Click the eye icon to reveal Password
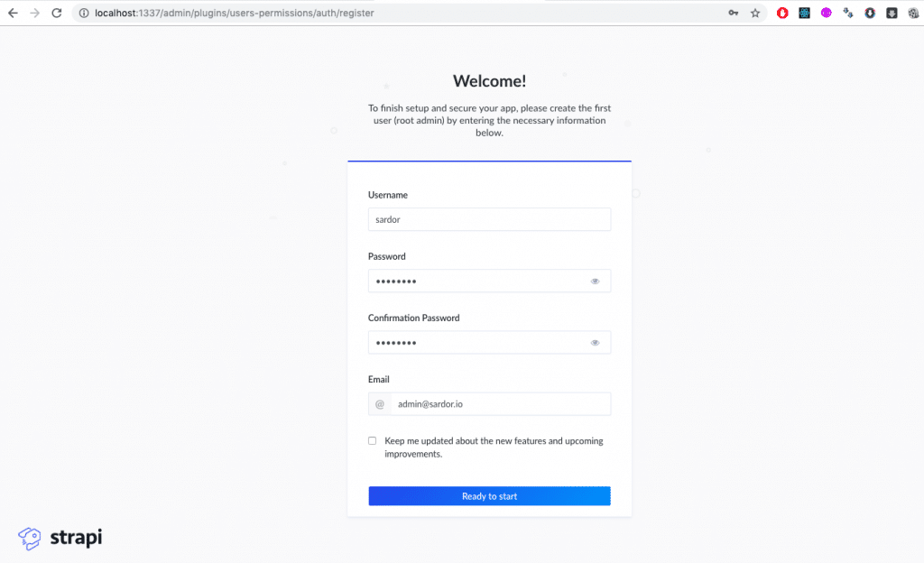The height and width of the screenshot is (563, 924). click(x=595, y=281)
